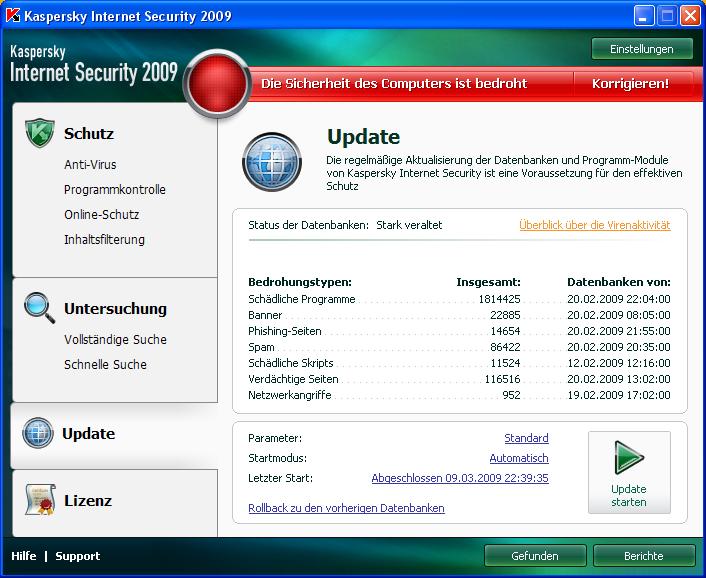Viewport: 706px width, 578px height.
Task: Select Inhaltsfilterung
Action: (104, 239)
